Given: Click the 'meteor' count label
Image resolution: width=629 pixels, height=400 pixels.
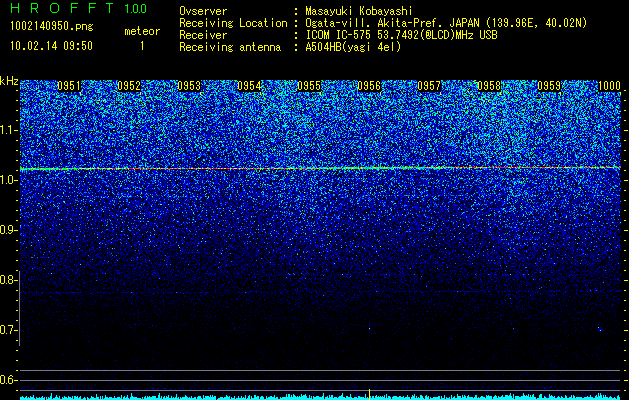Looking at the screenshot, I should tap(142, 31).
